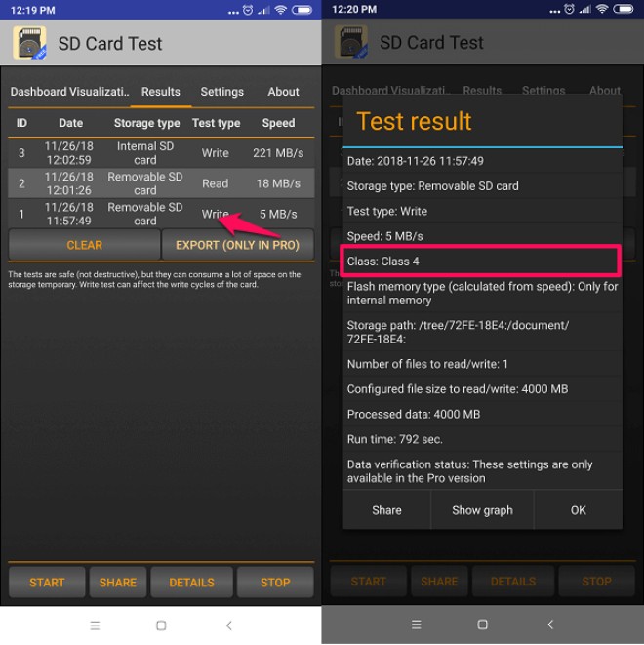Tap Test type column header
This screenshot has width=644, height=645.
coord(217,123)
